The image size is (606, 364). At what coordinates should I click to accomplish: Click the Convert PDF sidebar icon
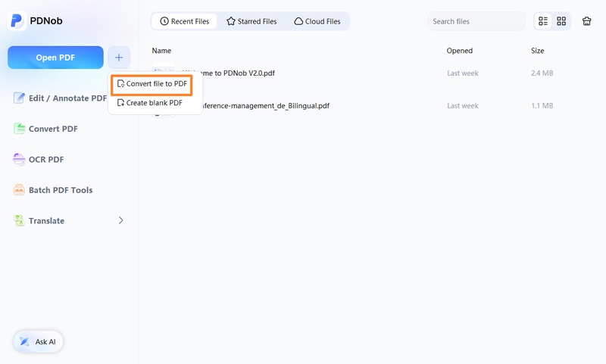tap(19, 129)
